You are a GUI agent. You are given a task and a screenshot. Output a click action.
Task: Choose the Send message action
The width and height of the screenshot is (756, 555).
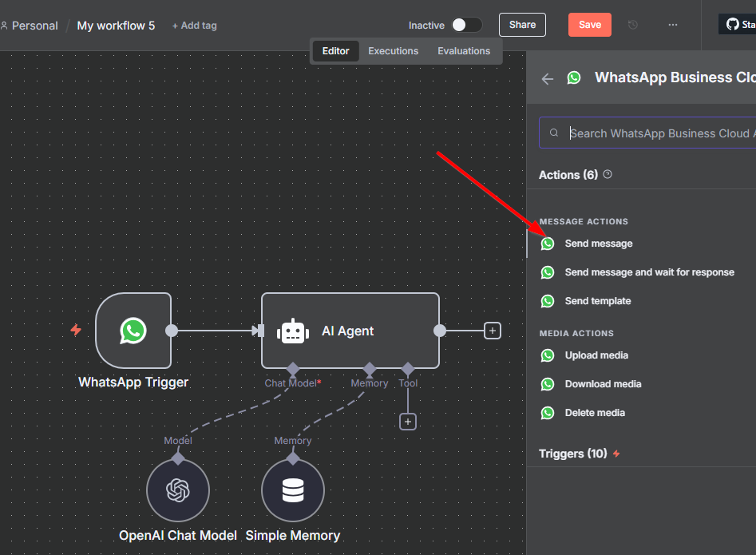tap(641, 244)
